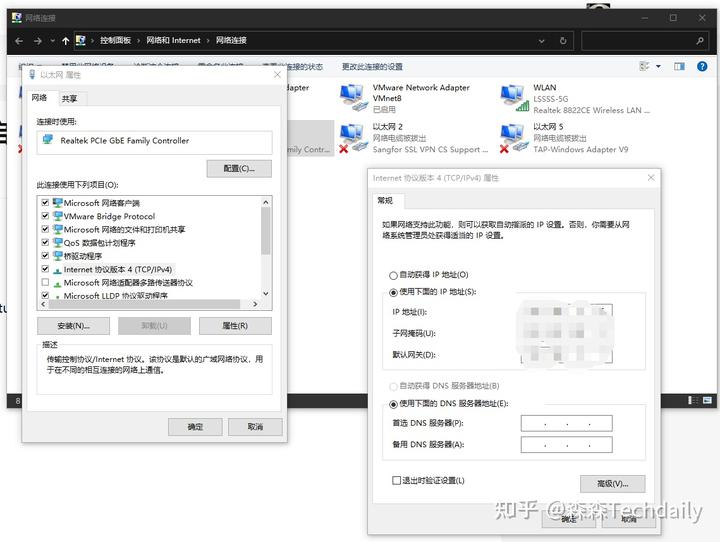Select 使用下面的 IP 地址(S) radio button
The image size is (720, 542).
click(393, 292)
